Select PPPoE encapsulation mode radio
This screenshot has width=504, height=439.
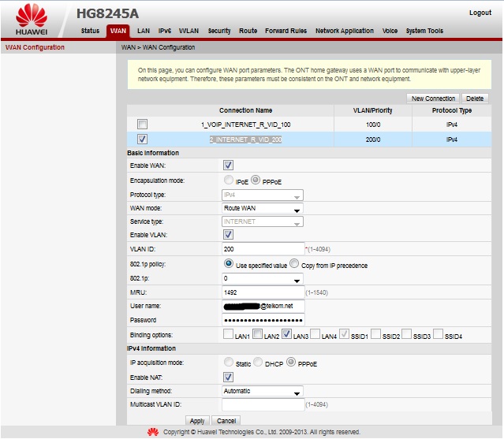[x=256, y=180]
